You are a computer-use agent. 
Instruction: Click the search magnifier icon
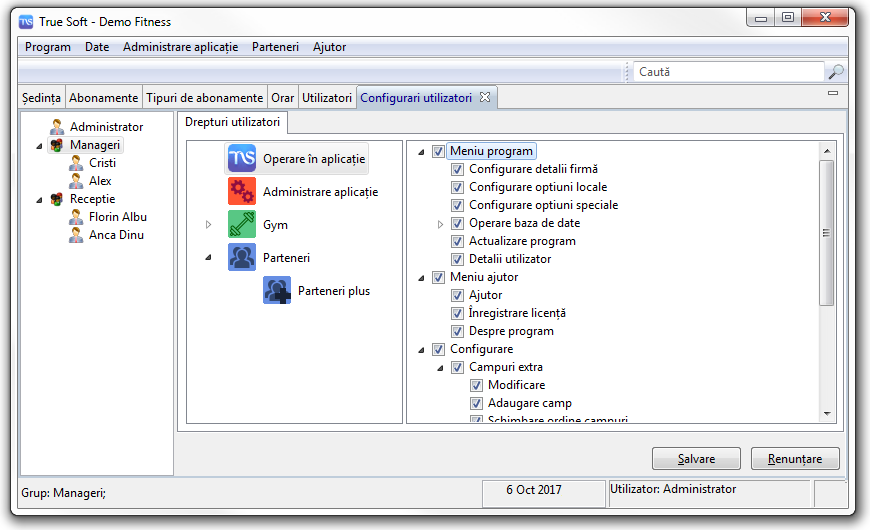pos(836,72)
